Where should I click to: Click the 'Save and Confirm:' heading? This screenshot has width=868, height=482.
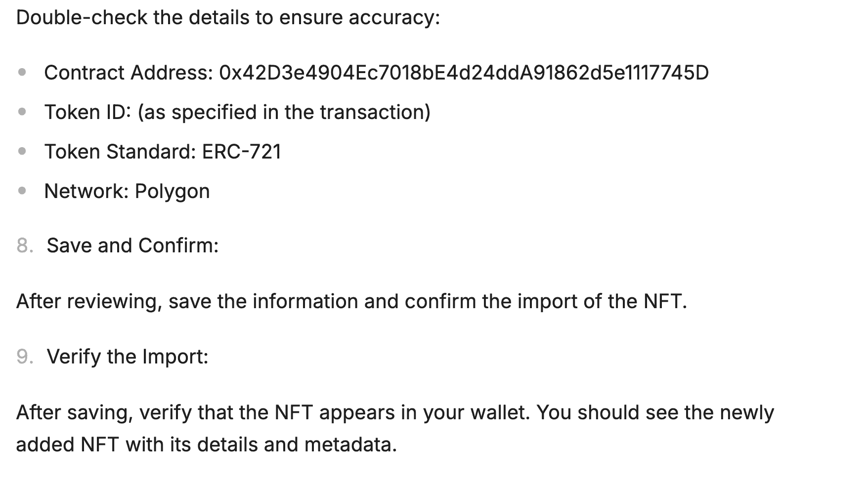(132, 245)
